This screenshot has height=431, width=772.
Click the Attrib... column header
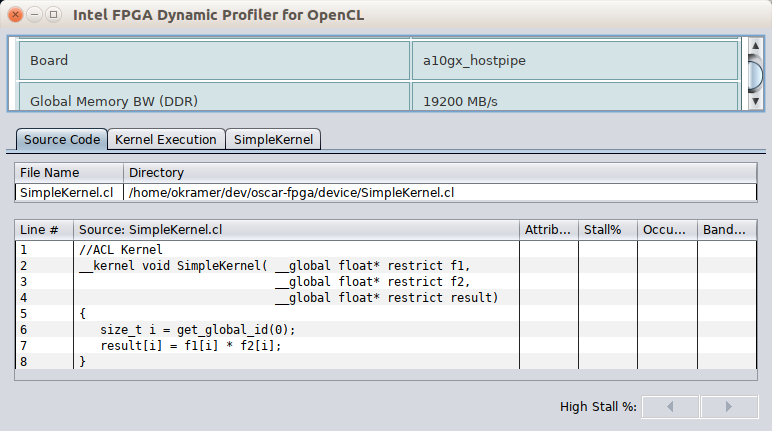[x=549, y=230]
